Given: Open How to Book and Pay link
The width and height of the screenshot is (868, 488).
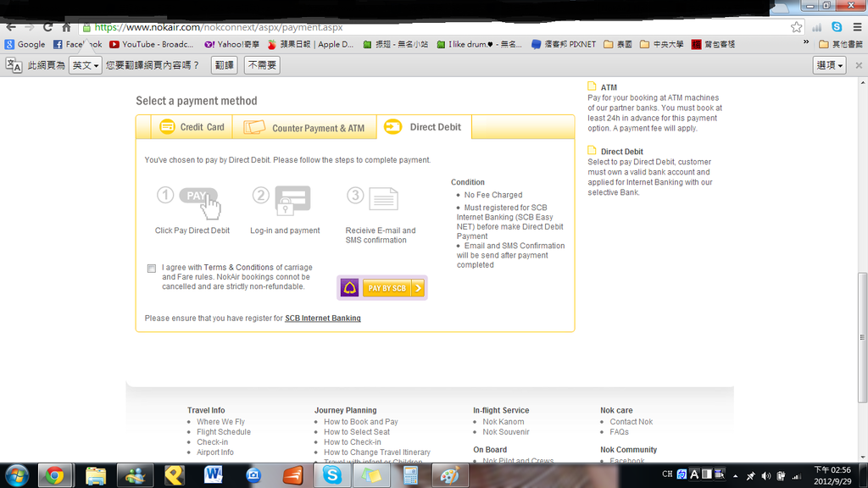Looking at the screenshot, I should tap(361, 422).
